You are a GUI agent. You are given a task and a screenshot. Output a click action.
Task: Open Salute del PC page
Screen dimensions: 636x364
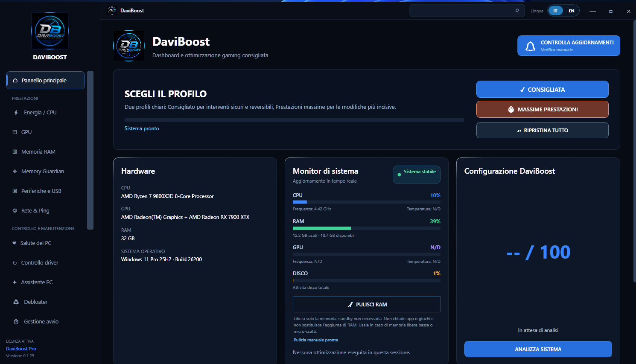point(46,243)
